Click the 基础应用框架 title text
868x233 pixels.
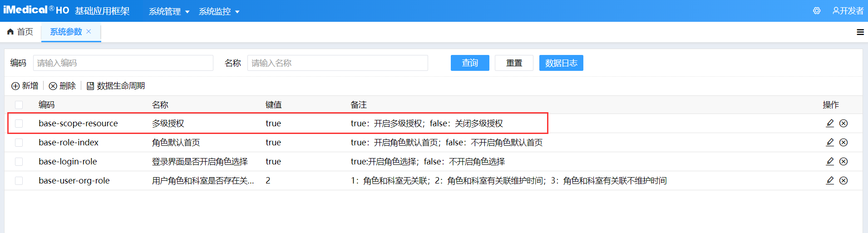pos(102,11)
